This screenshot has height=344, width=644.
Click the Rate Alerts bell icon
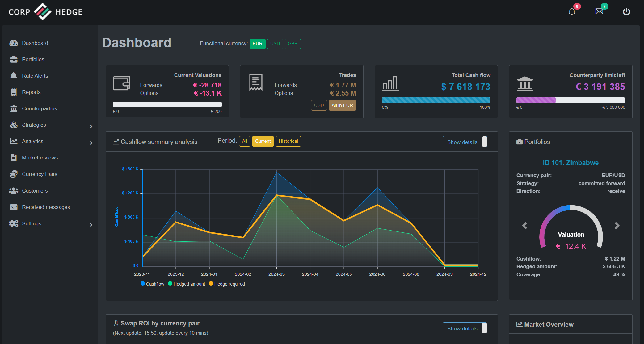[x=14, y=76]
